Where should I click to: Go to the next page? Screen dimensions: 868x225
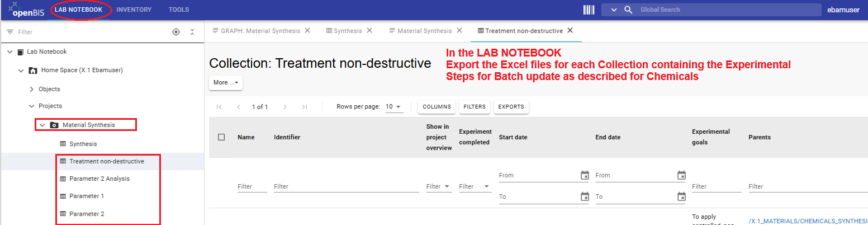pos(284,107)
